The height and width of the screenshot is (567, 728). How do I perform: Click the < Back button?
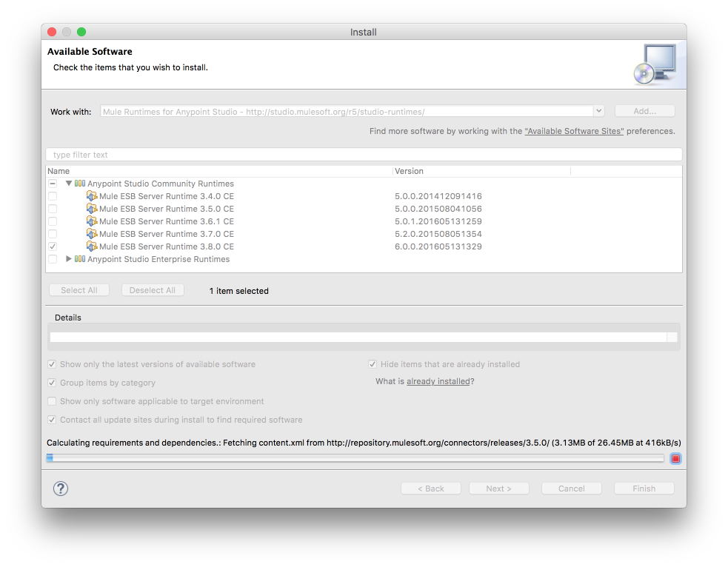431,488
